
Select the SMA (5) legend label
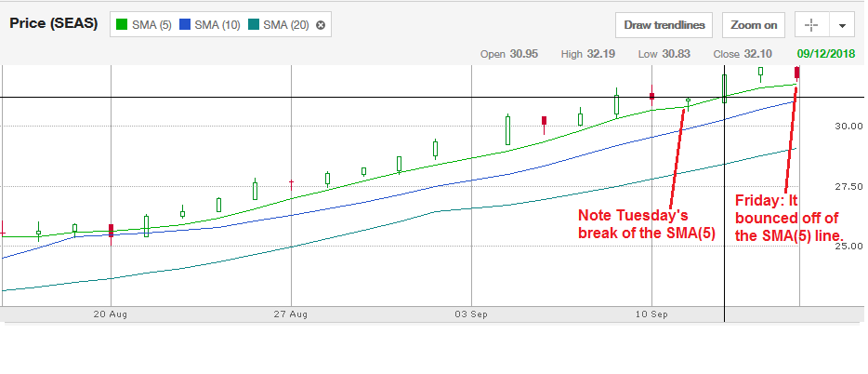(x=151, y=25)
